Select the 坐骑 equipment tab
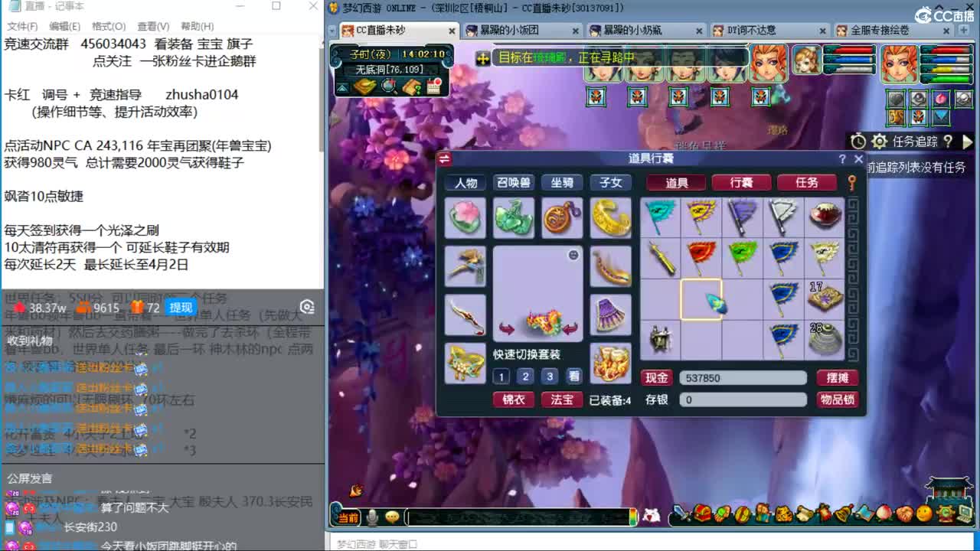 pos(562,183)
